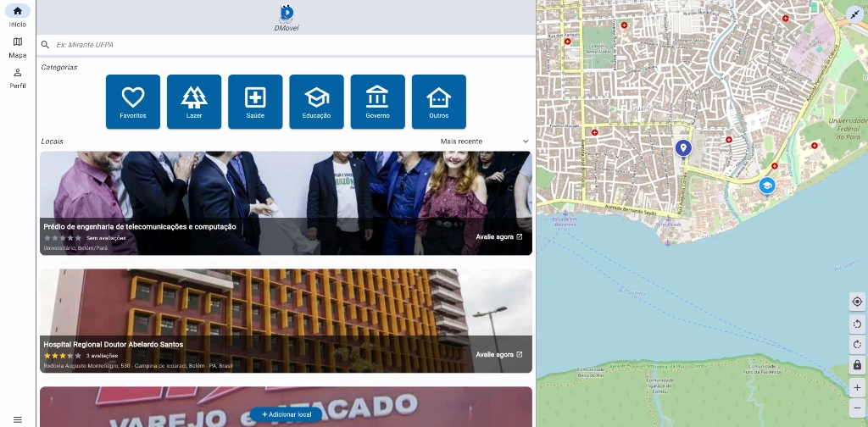Zoom out on the map with minus
Image resolution: width=868 pixels, height=427 pixels.
(857, 408)
